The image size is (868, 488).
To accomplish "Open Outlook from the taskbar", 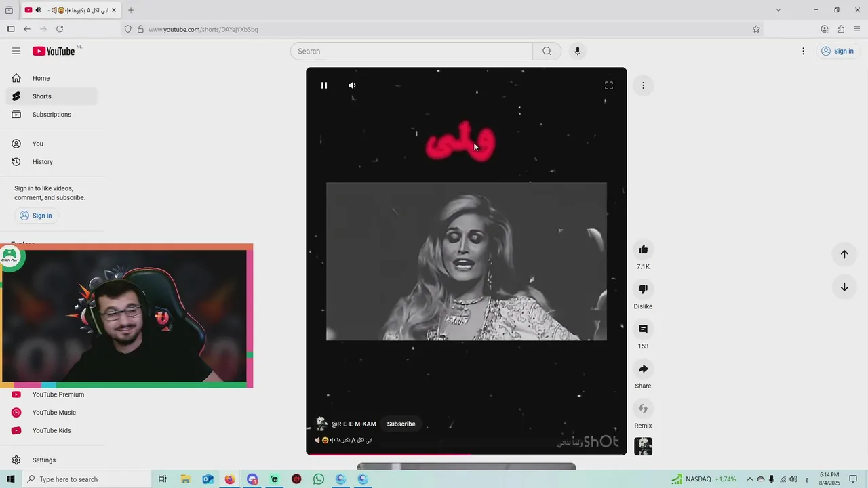I will coord(208,479).
